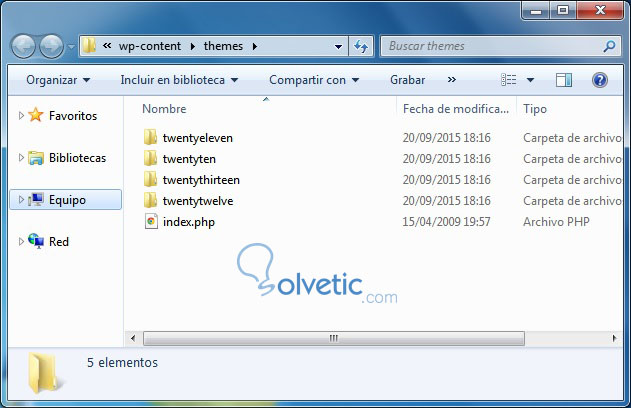Click the horizontal scrollbar left arrow
Screen dimensions: 631x408
[133, 338]
